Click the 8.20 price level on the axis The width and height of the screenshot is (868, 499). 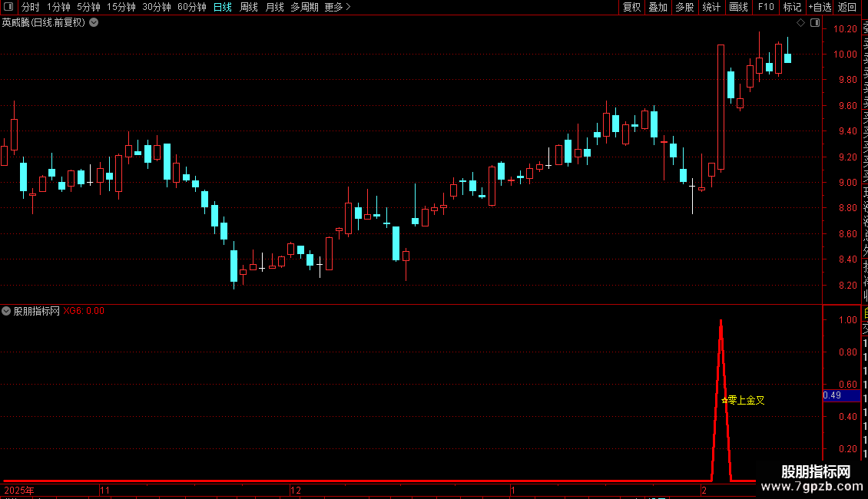click(x=847, y=286)
